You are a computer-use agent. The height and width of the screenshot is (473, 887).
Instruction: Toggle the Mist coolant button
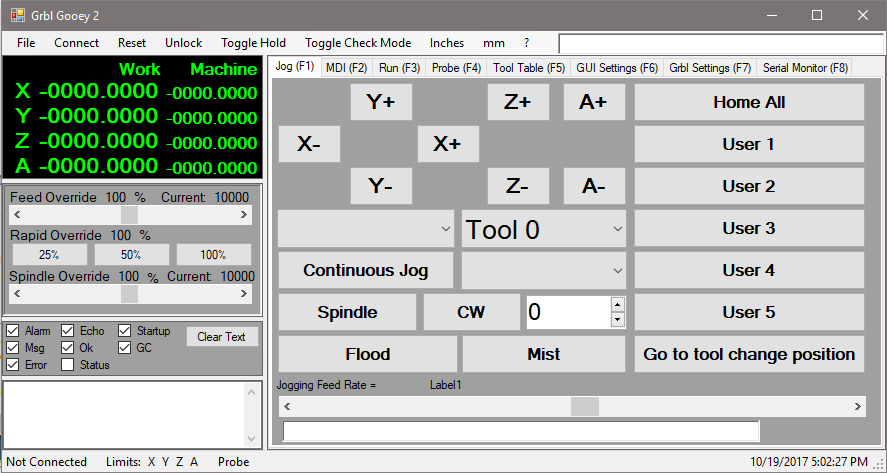(544, 354)
